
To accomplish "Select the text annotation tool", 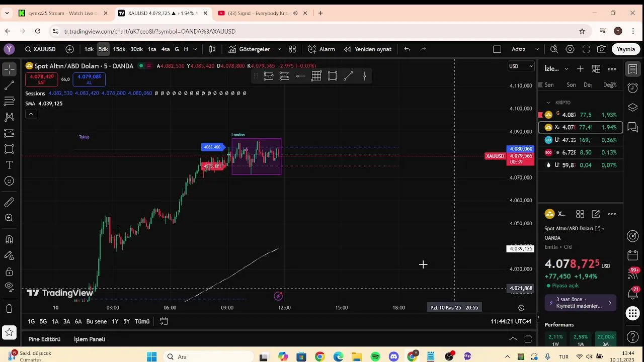I will (9, 165).
